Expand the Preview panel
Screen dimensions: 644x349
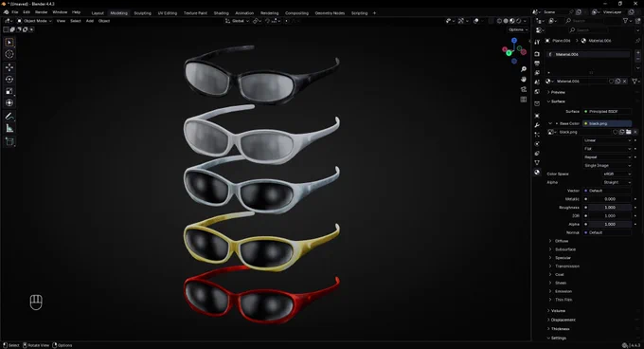point(557,92)
